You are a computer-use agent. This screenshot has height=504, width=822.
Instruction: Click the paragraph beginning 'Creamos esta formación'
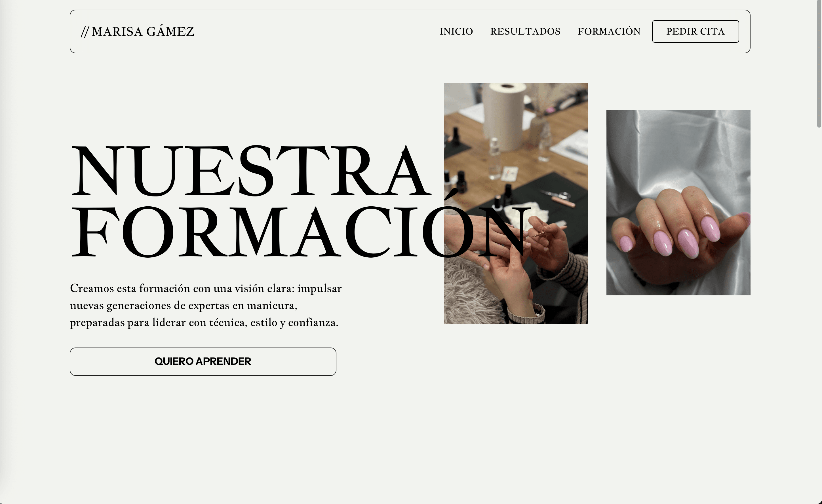[206, 305]
